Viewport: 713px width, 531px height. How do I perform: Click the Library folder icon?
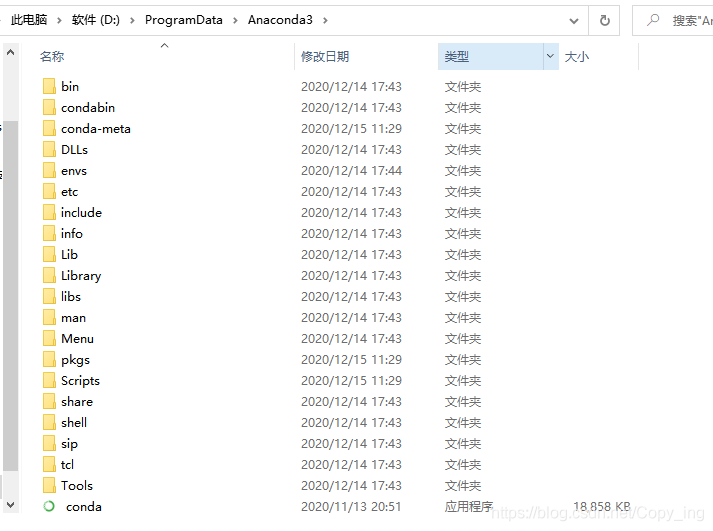pyautogui.click(x=49, y=275)
